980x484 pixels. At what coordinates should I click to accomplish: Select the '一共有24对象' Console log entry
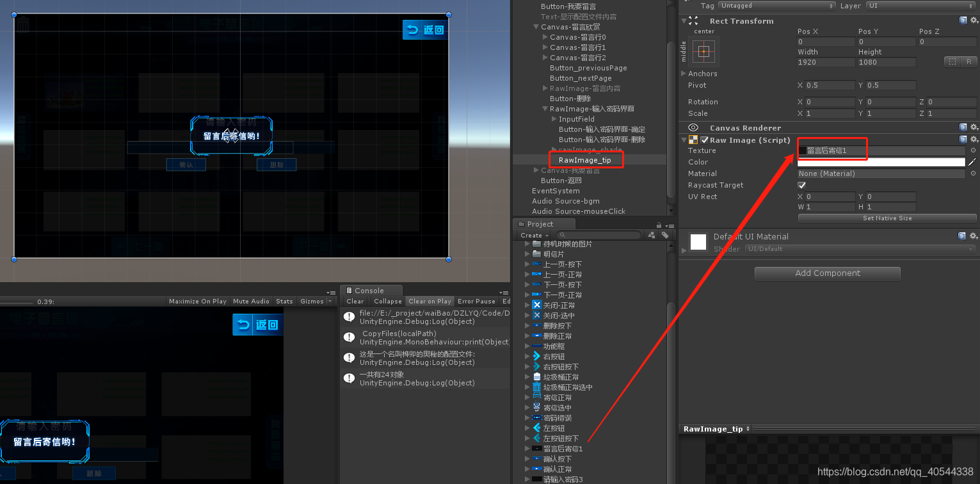point(425,378)
